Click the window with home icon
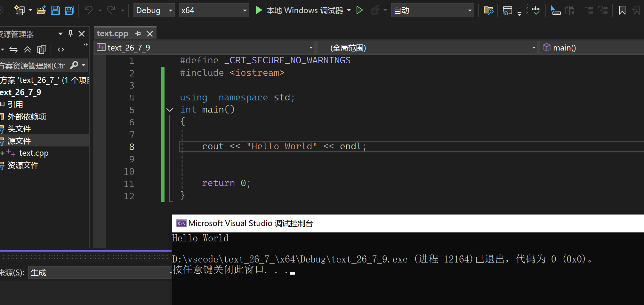644x305 pixels. [508, 11]
